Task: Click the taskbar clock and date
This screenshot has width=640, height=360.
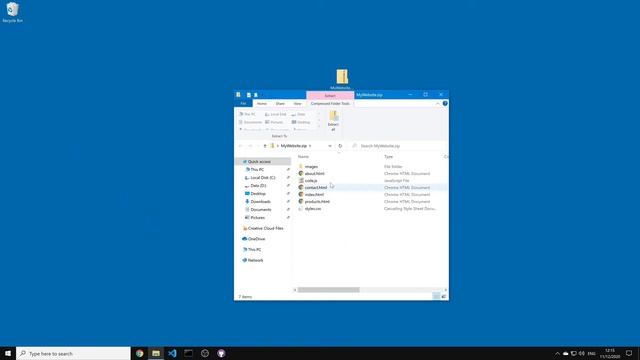Action: 610,353
